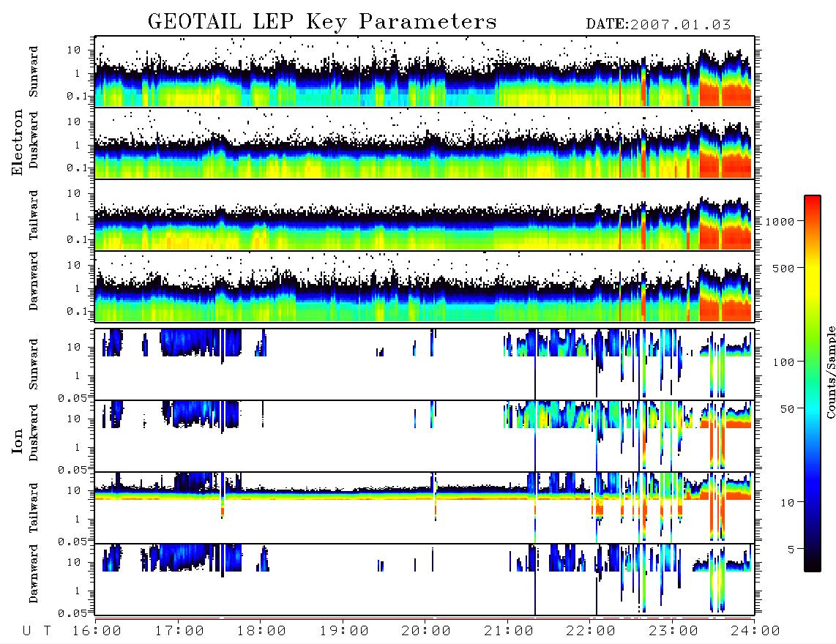Select the Ion "Tailward" panel label
The image size is (836, 644).
[34, 508]
